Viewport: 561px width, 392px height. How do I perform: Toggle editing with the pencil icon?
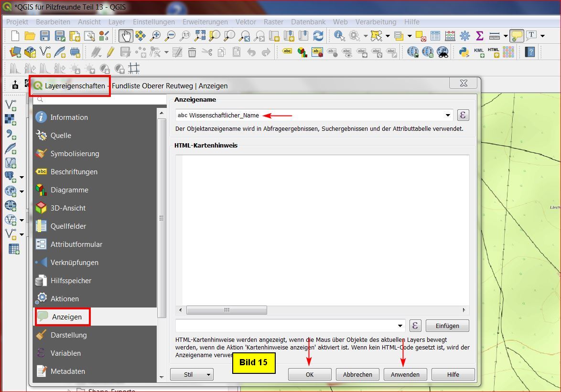tap(110, 52)
